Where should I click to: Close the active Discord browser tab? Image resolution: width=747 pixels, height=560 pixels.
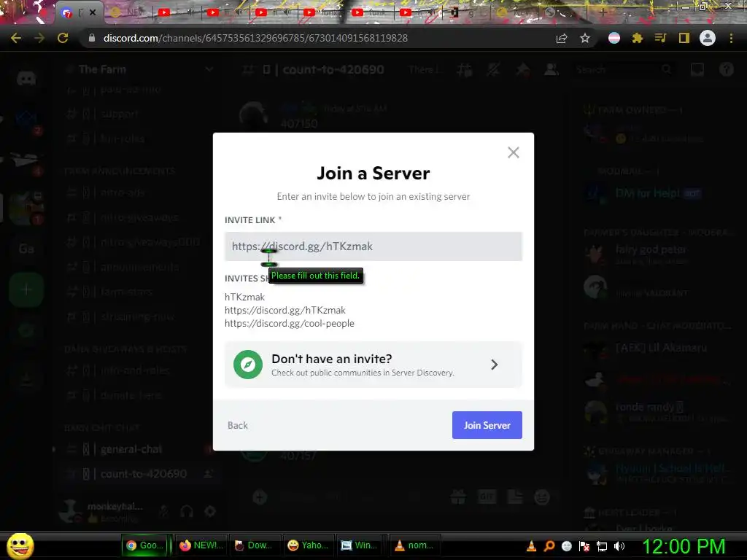coord(93,13)
